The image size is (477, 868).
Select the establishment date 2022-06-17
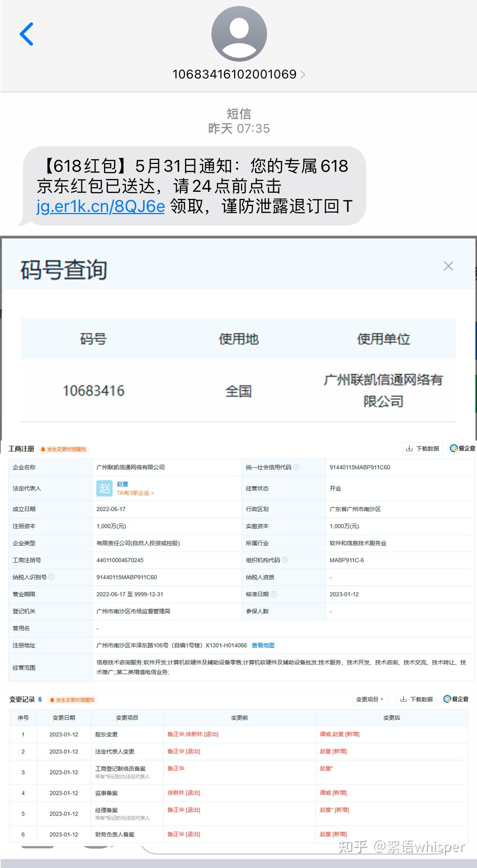coord(111,509)
